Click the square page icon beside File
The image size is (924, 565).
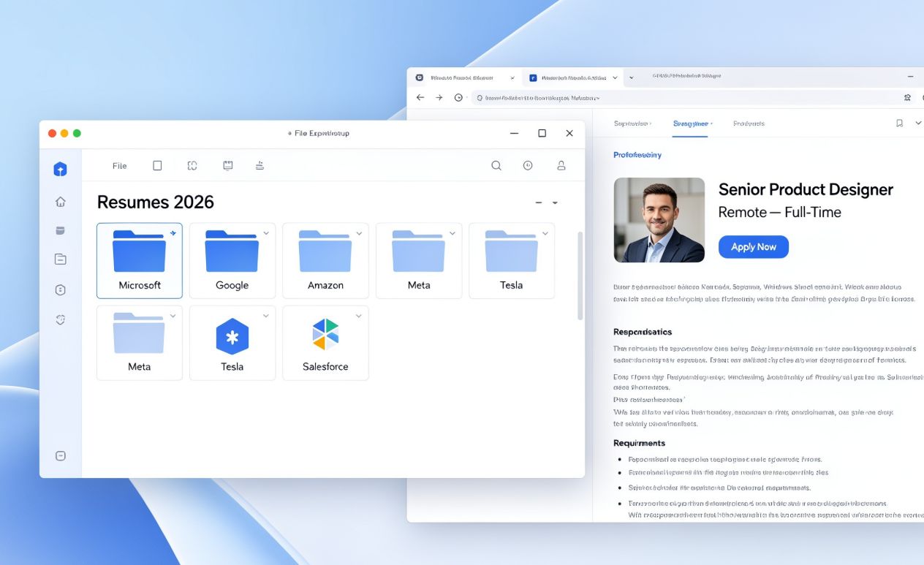click(x=157, y=166)
